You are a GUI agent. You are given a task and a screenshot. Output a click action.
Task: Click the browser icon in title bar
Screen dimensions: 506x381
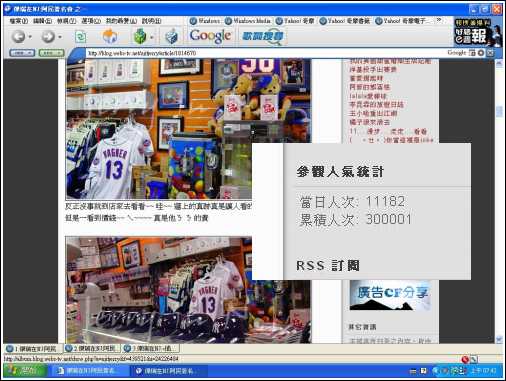pyautogui.click(x=8, y=9)
